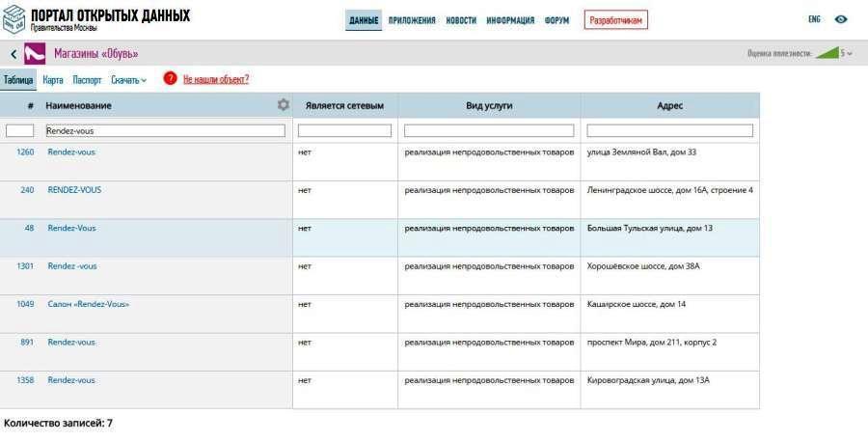Image resolution: width=868 pixels, height=442 pixels.
Task: Click row number 240
Action: pos(27,190)
